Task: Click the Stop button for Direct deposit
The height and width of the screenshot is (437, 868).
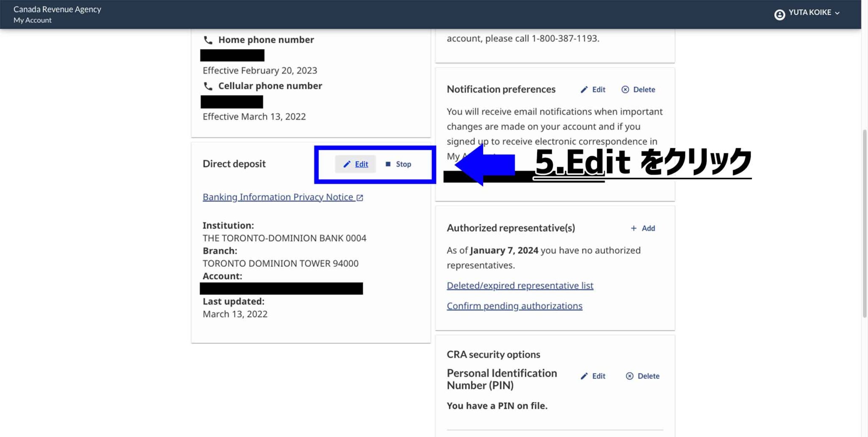Action: click(x=403, y=164)
